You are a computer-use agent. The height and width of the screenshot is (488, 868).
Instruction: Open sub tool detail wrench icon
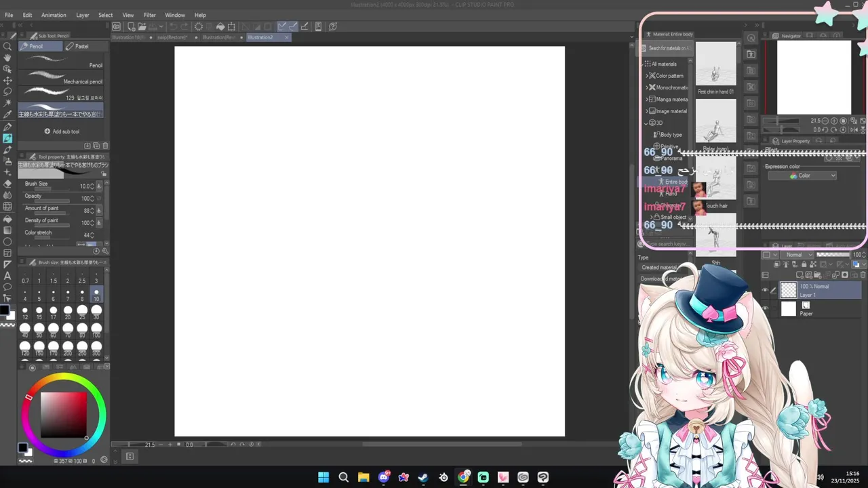(x=105, y=251)
